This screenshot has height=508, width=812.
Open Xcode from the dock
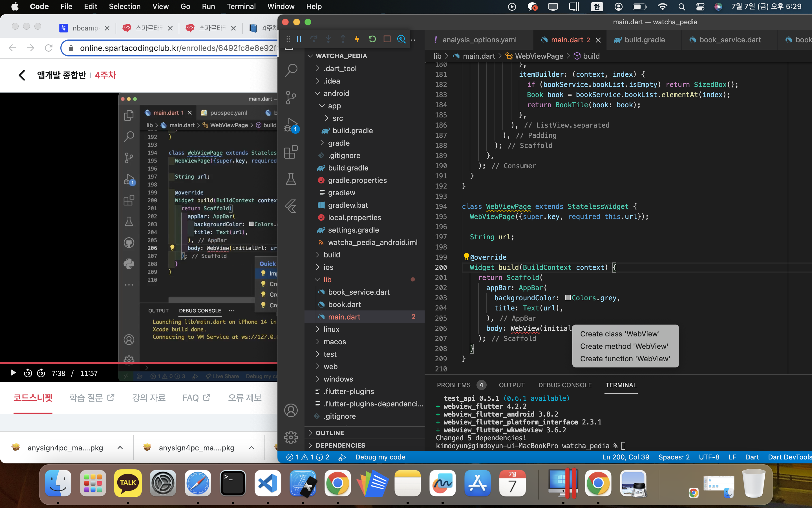303,483
